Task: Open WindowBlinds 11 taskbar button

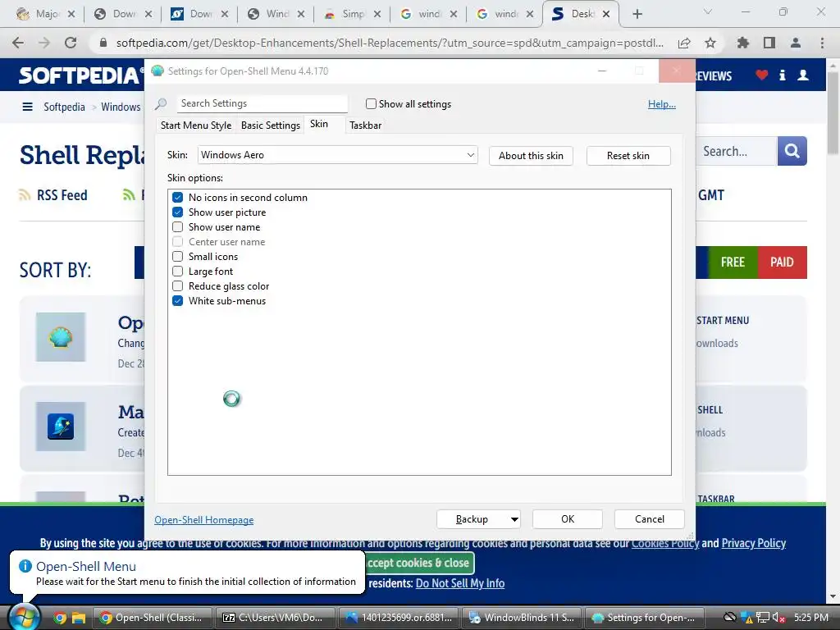Action: [522, 618]
